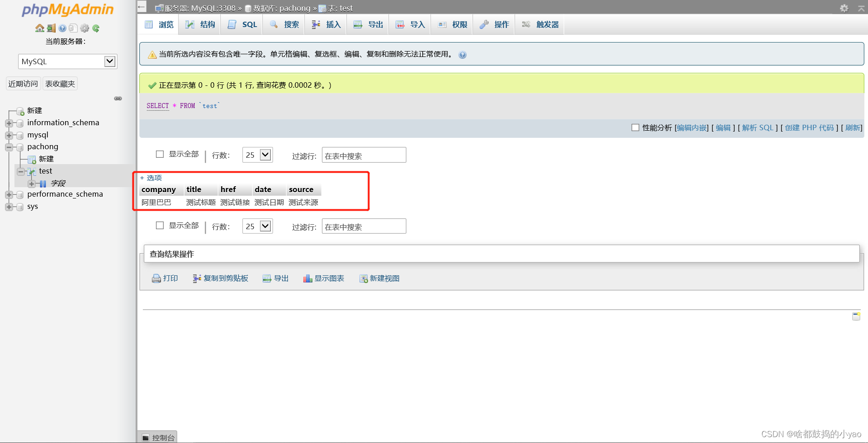The height and width of the screenshot is (443, 868).
Task: Open the 插入 insert tab
Action: pos(326,24)
